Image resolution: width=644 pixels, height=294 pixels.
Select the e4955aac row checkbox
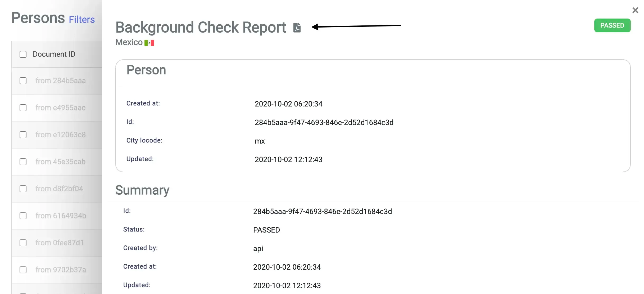(23, 108)
